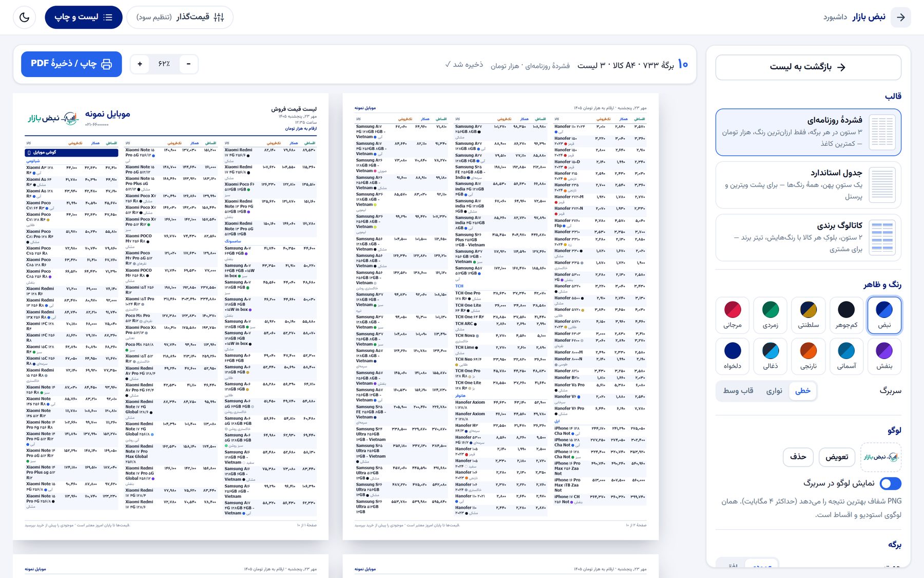Open لیست و چاپ page
Viewport: 924px width, 578px height.
(x=84, y=17)
